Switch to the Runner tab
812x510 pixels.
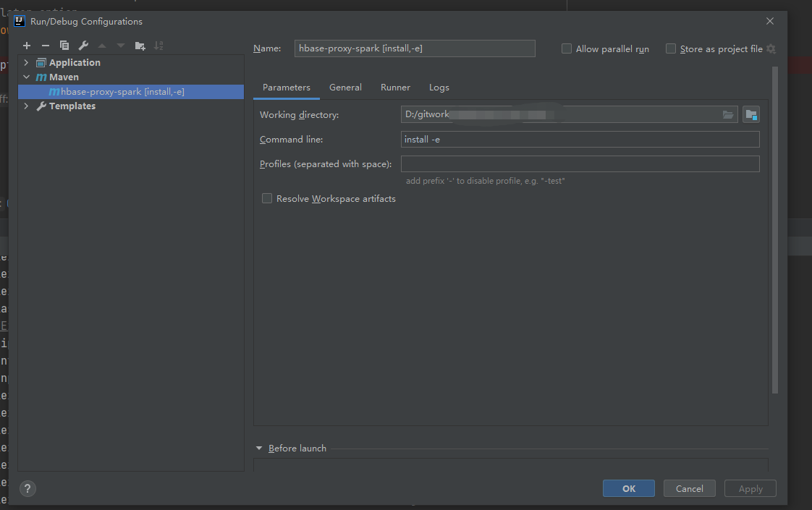pyautogui.click(x=395, y=87)
